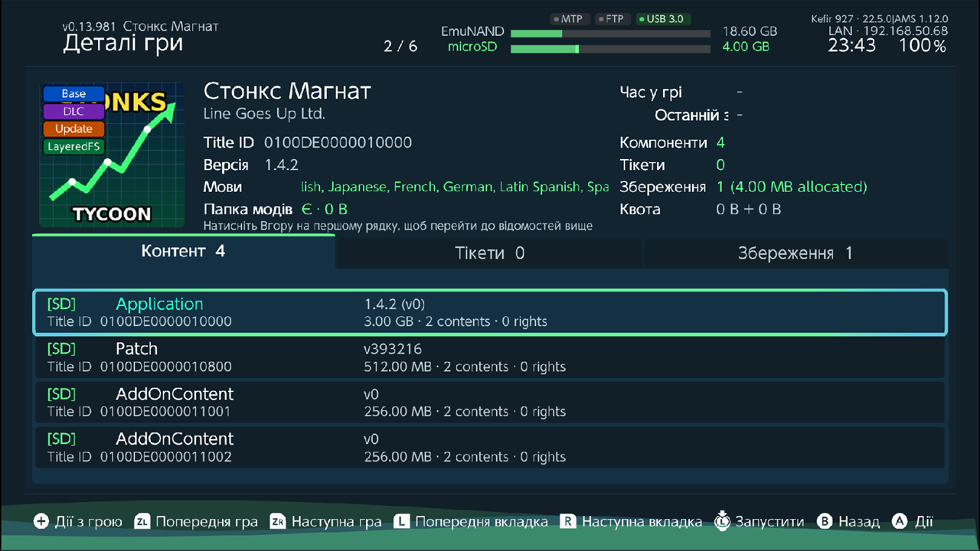The height and width of the screenshot is (551, 980).
Task: Click the Запустити label
Action: (x=769, y=522)
